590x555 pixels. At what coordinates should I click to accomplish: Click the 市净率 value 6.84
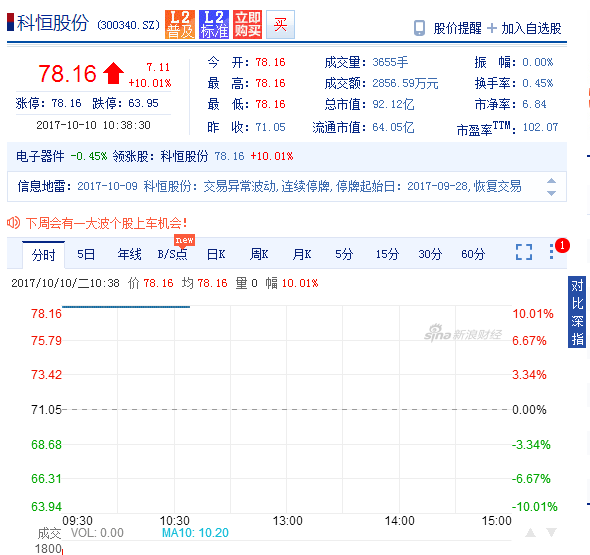(534, 104)
